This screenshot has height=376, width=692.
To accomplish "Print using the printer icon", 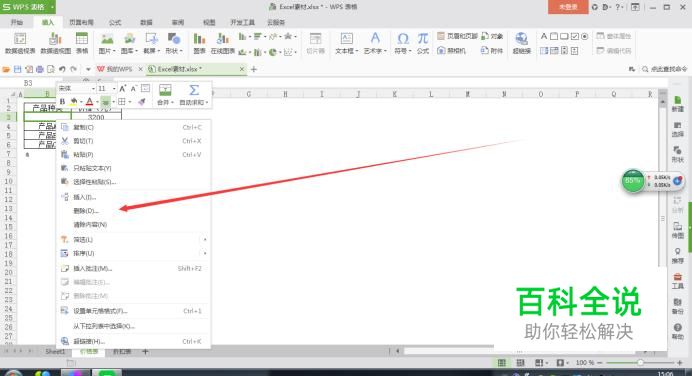I will point(40,69).
